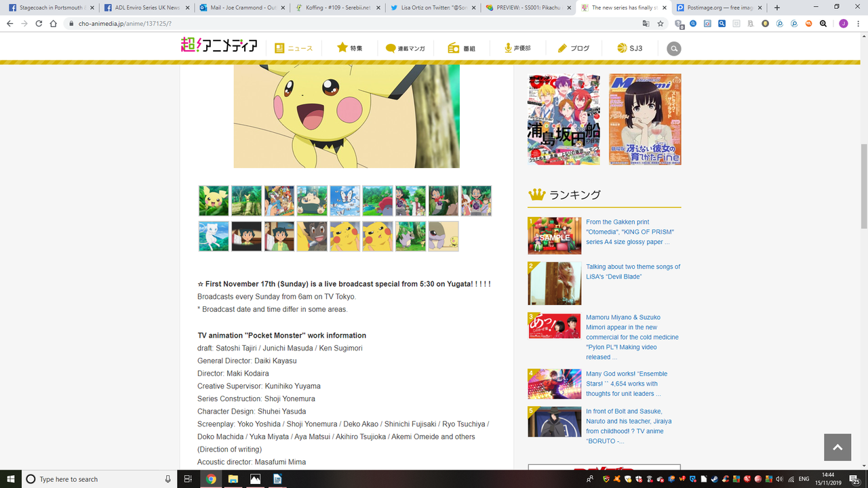
Task: Open the Chrome three-dot menu
Action: point(858,23)
